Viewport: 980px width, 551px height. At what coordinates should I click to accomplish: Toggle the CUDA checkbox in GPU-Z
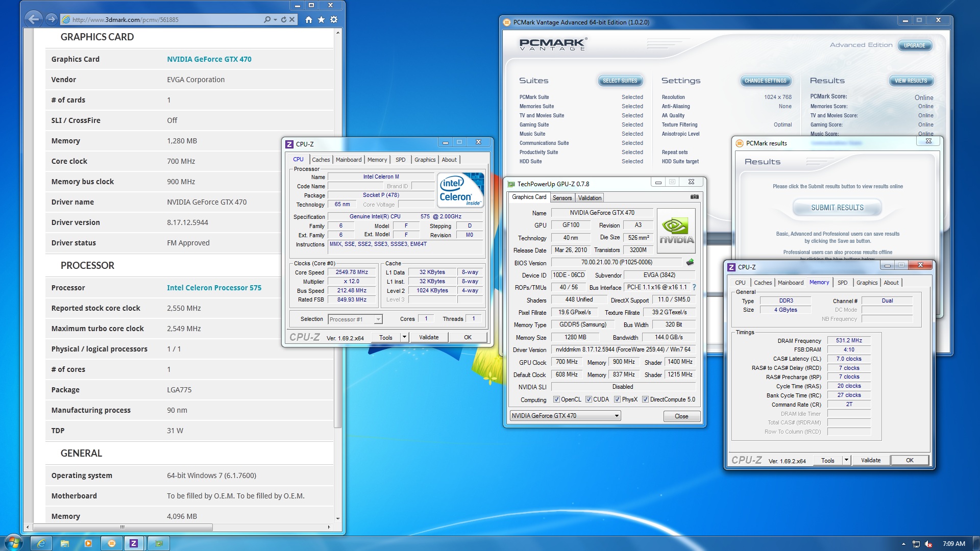[589, 399]
